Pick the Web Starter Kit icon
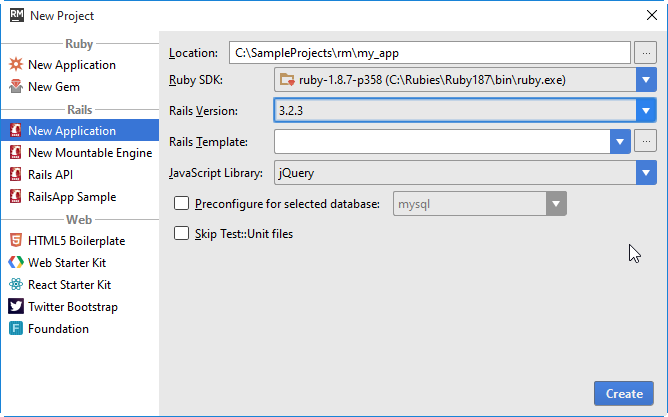The height and width of the screenshot is (417, 668). (16, 263)
